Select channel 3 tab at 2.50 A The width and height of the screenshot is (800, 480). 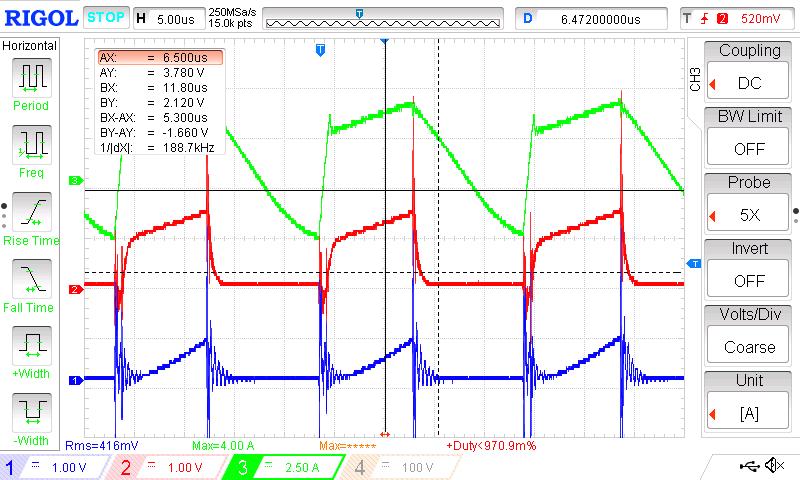[284, 467]
